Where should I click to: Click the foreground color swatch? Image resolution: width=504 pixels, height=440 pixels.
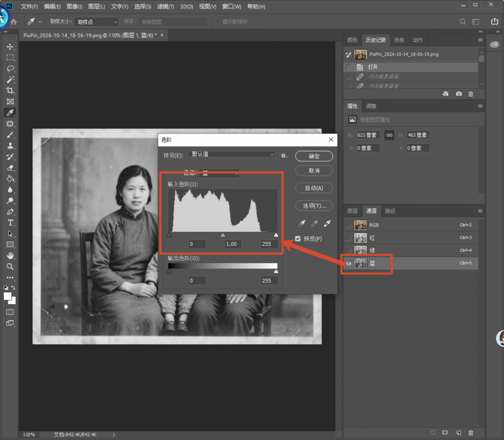click(x=7, y=297)
